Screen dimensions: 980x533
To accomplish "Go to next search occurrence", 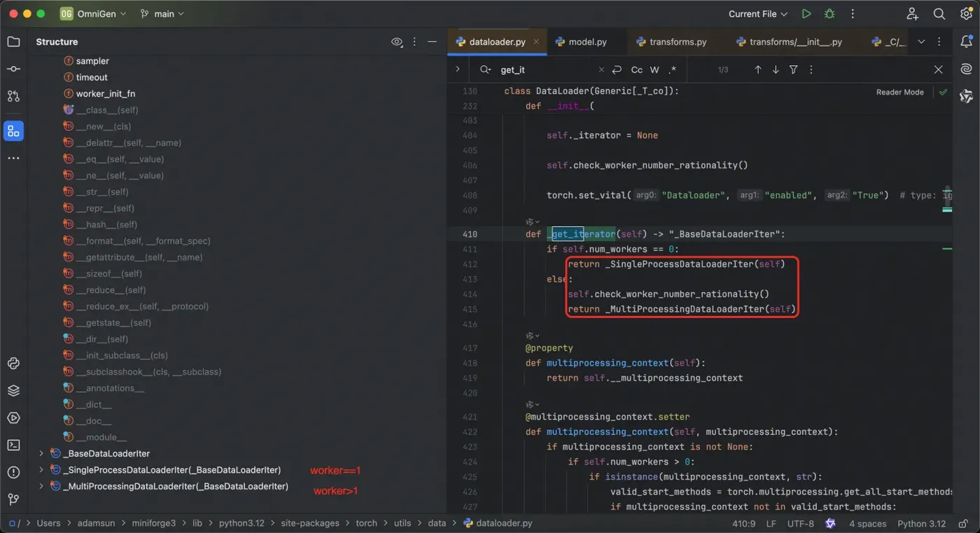I will point(776,70).
